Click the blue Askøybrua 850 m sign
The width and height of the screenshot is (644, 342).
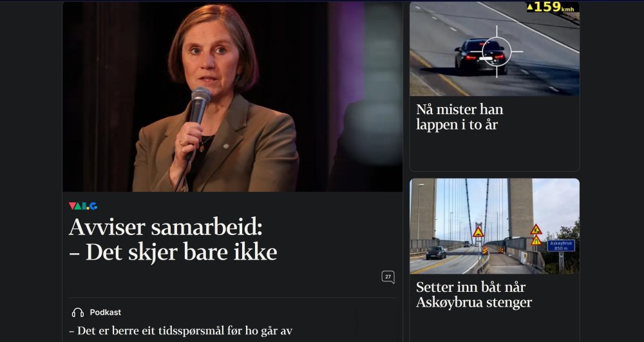tap(561, 245)
